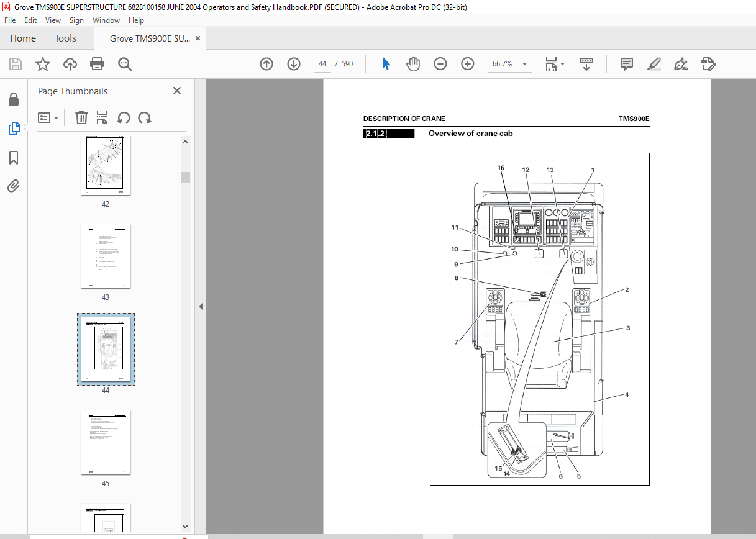Delete selected page with trash icon
The height and width of the screenshot is (539, 756).
[x=81, y=118]
